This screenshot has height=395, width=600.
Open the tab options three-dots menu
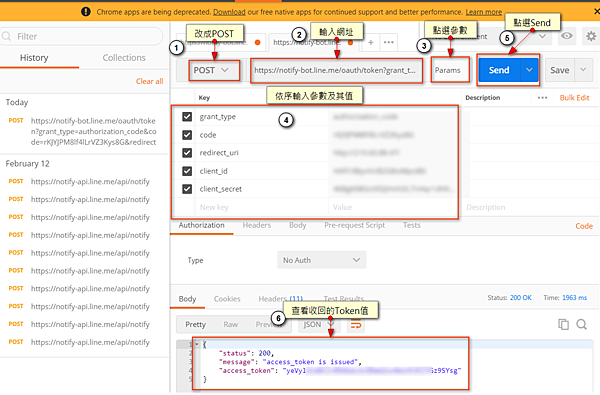pos(389,42)
